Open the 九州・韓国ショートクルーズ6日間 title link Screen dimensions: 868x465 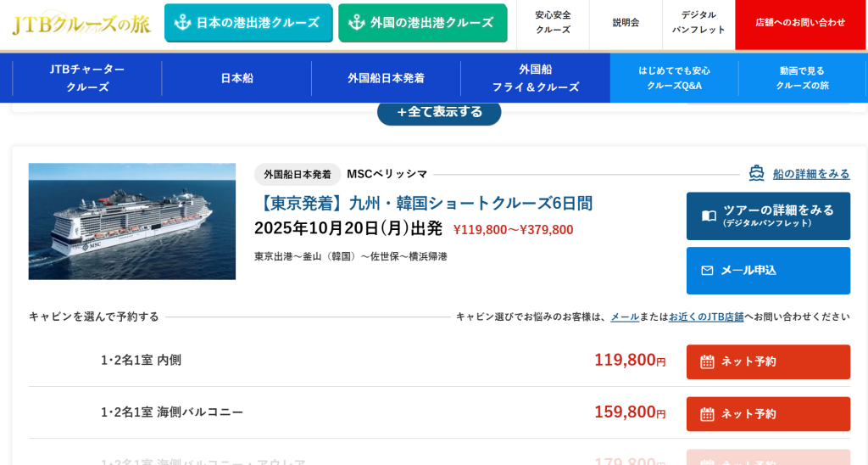tap(424, 204)
